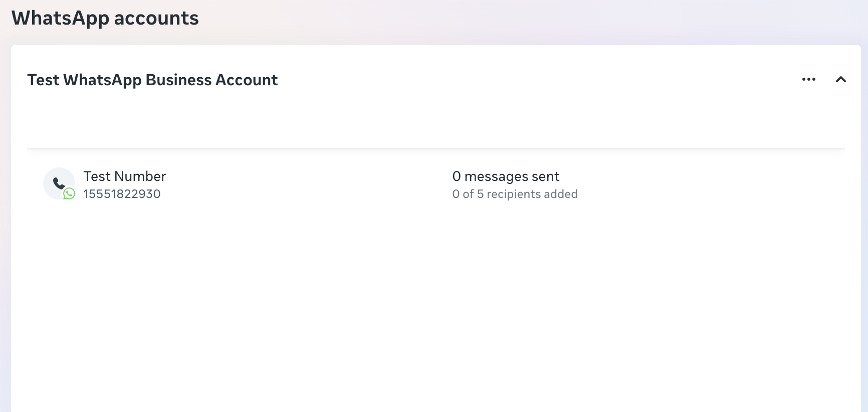Click the 0 of 5 recipients added text
This screenshot has height=412, width=868.
coord(515,194)
